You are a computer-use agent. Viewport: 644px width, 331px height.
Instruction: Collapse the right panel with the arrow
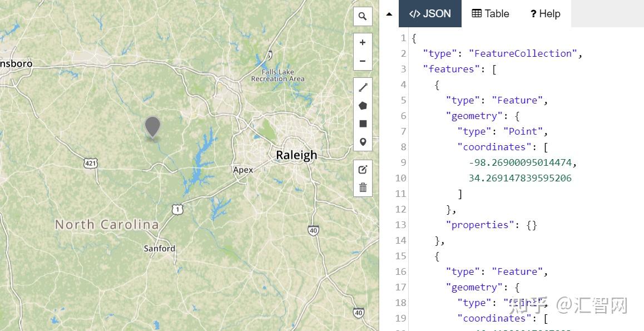click(x=389, y=13)
